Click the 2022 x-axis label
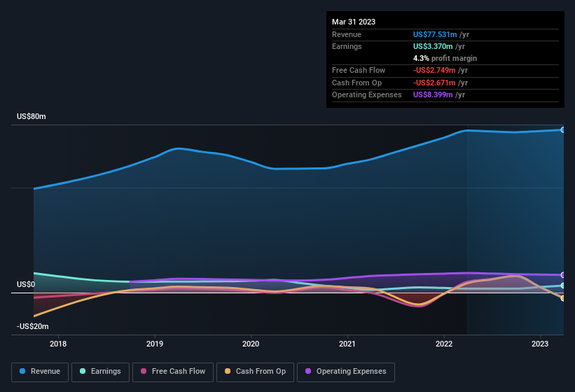Image resolution: width=575 pixels, height=392 pixels. 444,344
